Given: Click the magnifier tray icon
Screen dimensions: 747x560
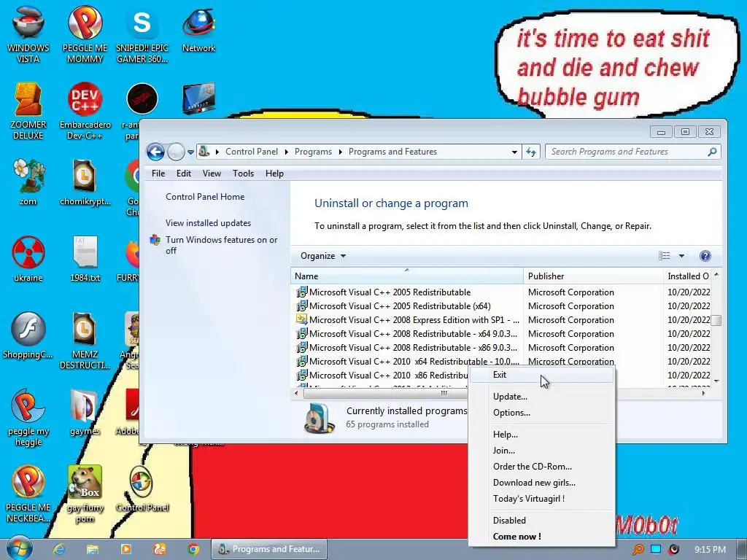Looking at the screenshot, I should (x=638, y=550).
